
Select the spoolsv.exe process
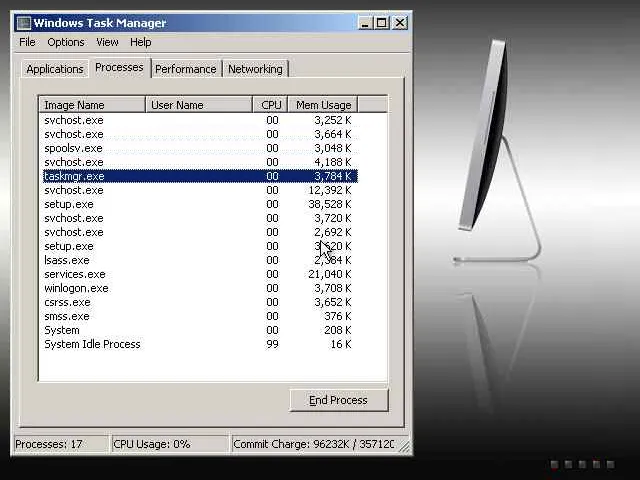click(x=200, y=148)
